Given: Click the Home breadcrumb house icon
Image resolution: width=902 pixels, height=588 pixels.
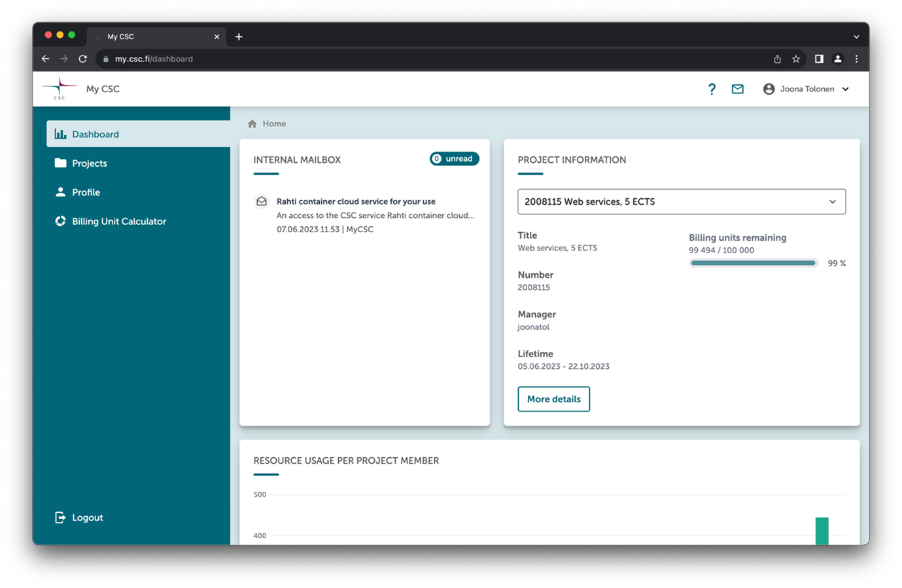Looking at the screenshot, I should pos(252,124).
